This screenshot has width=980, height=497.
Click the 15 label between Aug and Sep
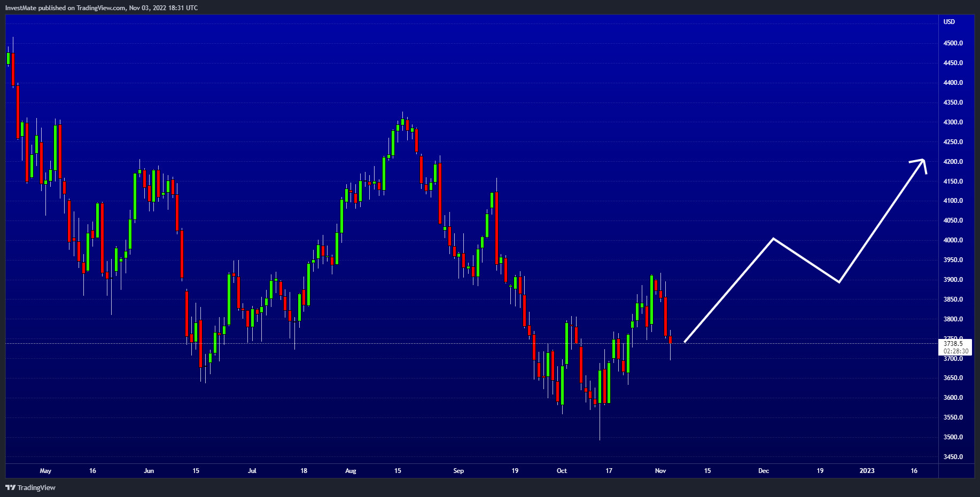[x=398, y=471]
